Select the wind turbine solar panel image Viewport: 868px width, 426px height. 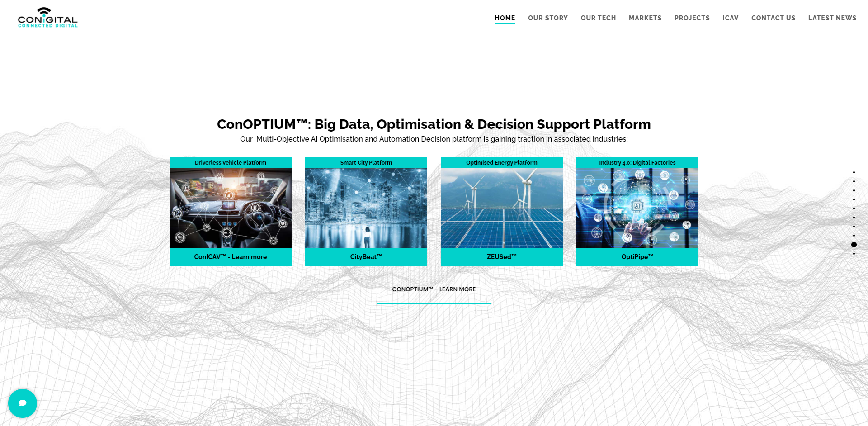click(502, 208)
